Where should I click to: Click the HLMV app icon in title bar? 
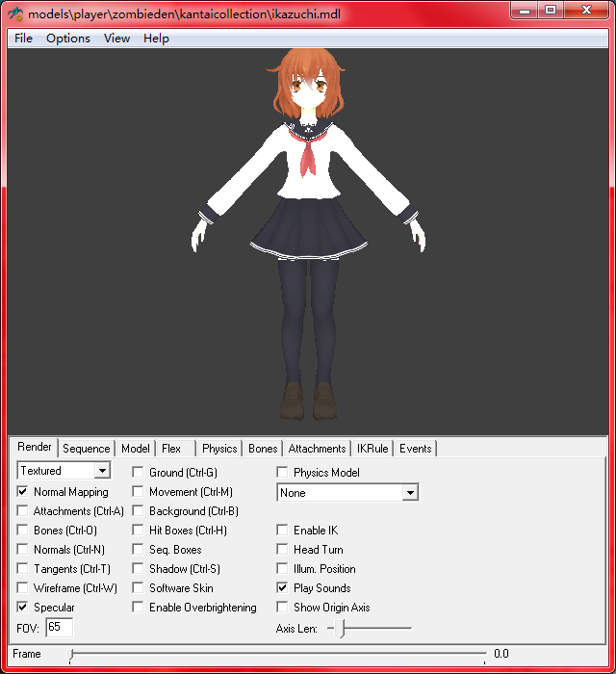click(x=16, y=13)
